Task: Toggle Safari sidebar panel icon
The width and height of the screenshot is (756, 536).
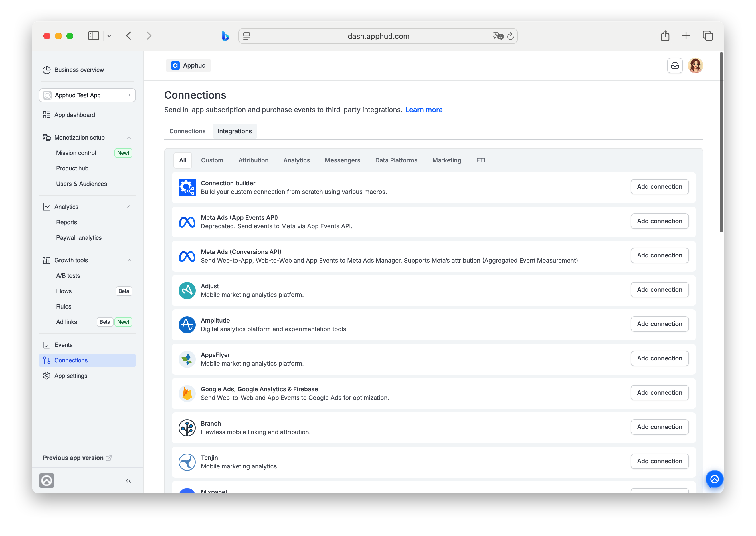Action: (94, 36)
